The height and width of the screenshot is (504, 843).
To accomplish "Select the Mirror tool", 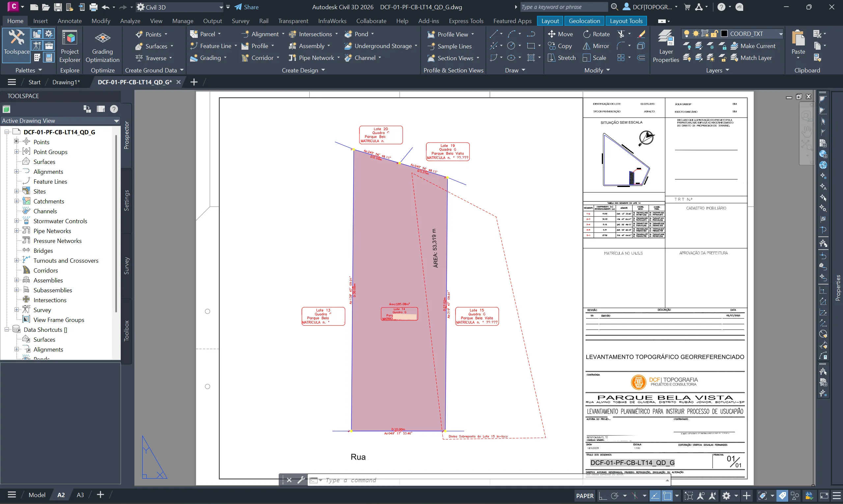I will [596, 46].
